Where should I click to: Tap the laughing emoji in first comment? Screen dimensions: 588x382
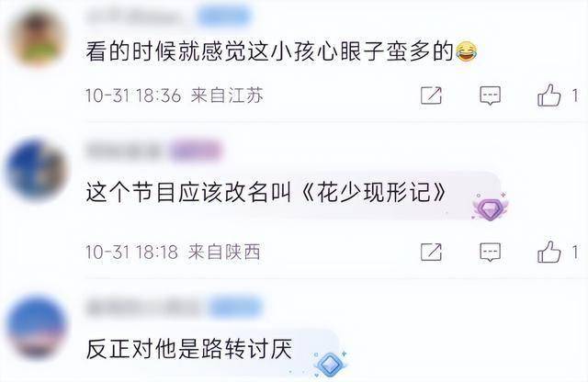pos(466,51)
